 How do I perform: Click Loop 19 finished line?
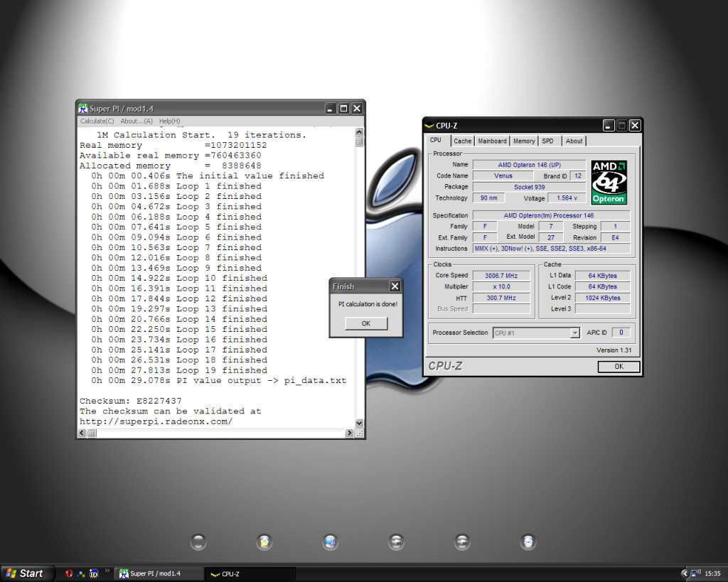pos(179,370)
